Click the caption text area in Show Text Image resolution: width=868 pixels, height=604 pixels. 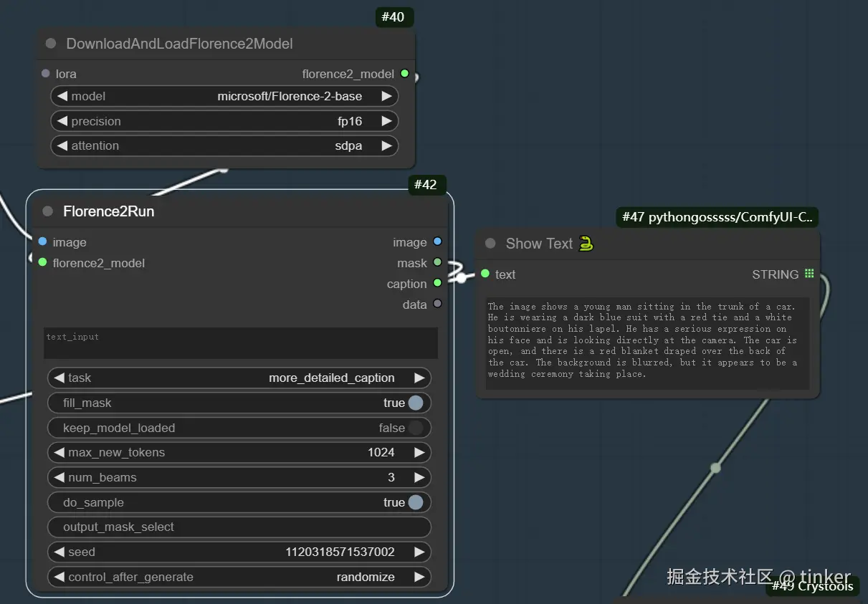[x=647, y=344]
